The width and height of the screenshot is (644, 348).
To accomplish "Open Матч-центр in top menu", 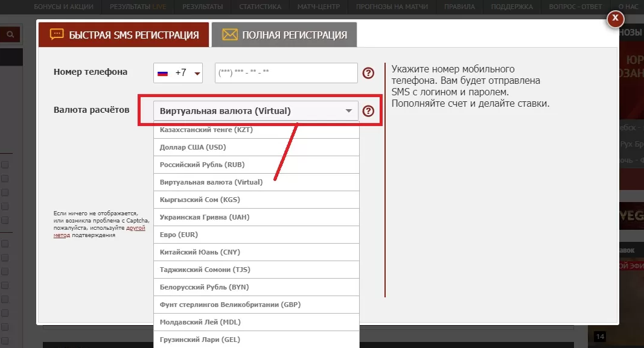I will coord(318,7).
